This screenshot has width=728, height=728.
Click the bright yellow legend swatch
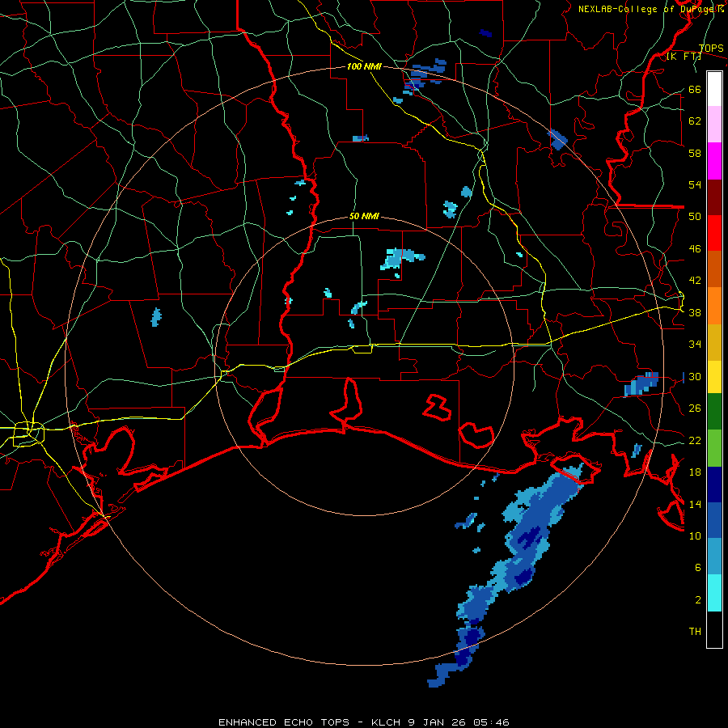coord(714,377)
